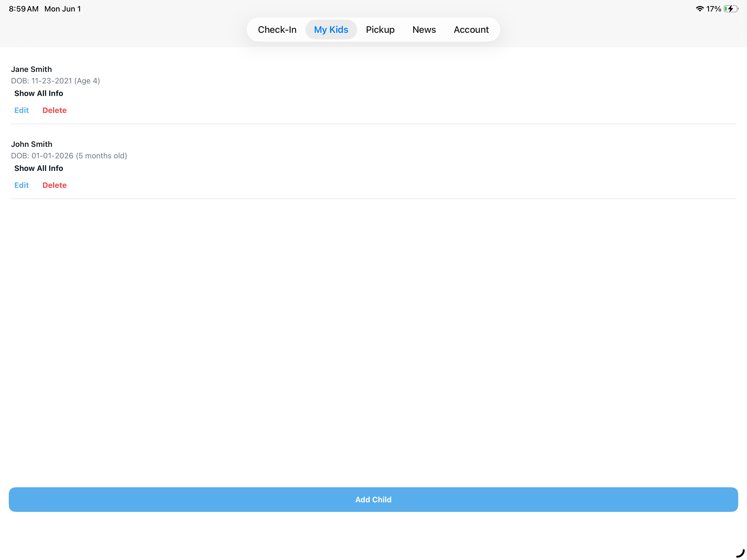Expand Show All Info for John Smith
Image resolution: width=747 pixels, height=560 pixels.
coord(39,168)
